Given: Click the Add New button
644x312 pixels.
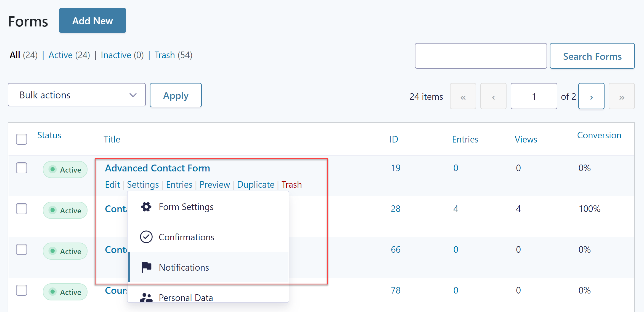Looking at the screenshot, I should 92,20.
